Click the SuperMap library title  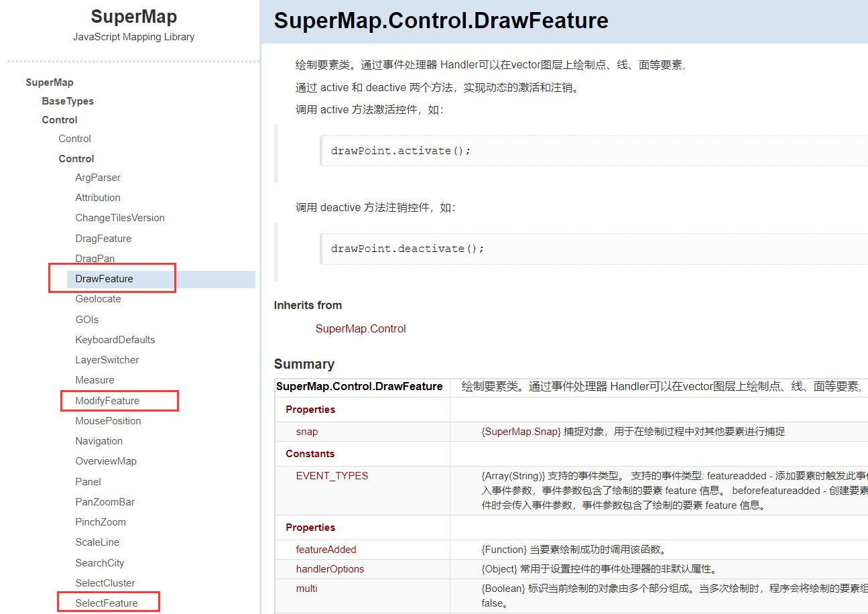click(x=134, y=17)
